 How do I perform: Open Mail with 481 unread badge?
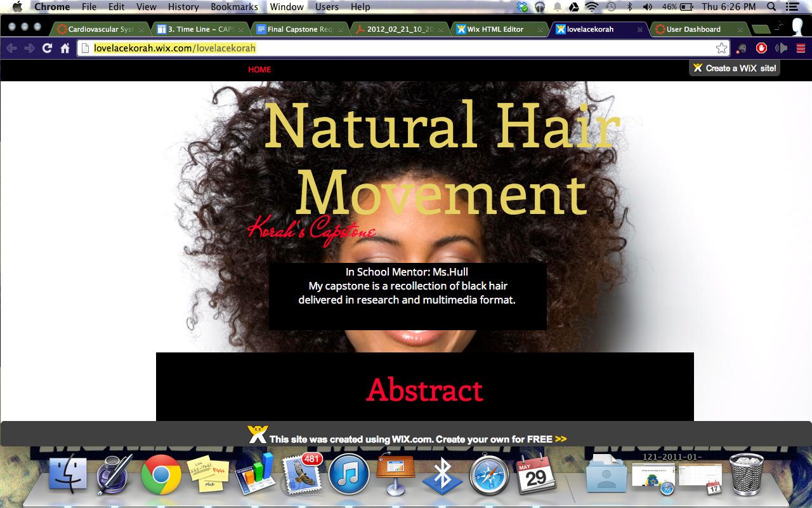point(301,475)
